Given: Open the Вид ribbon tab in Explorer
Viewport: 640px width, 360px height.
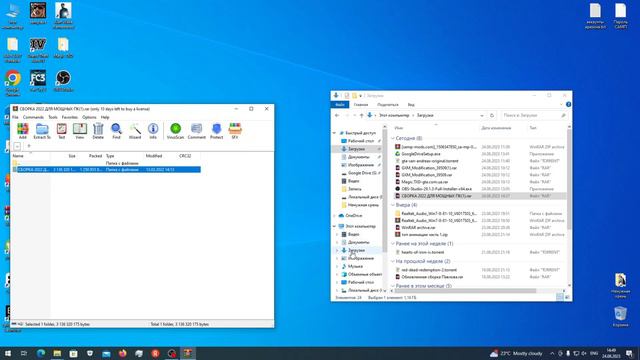Looking at the screenshot, I should tap(411, 105).
